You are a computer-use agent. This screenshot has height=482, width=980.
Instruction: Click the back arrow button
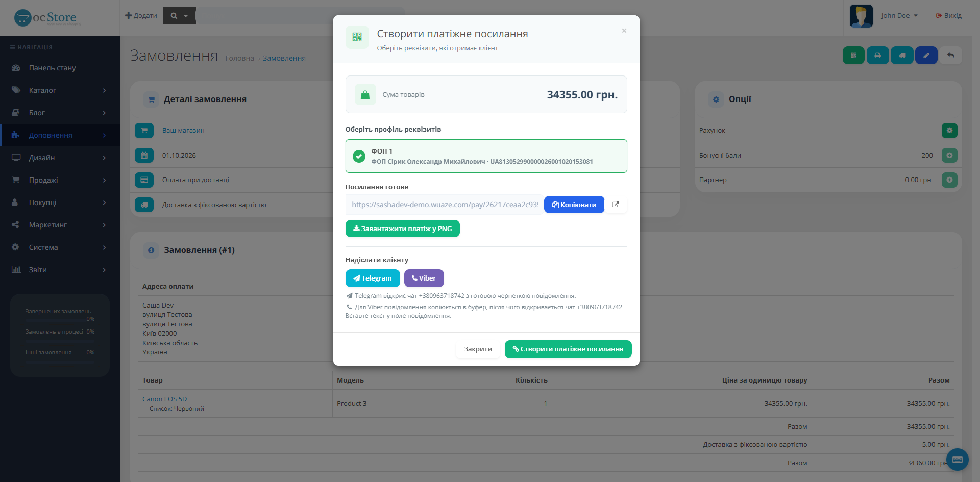950,55
